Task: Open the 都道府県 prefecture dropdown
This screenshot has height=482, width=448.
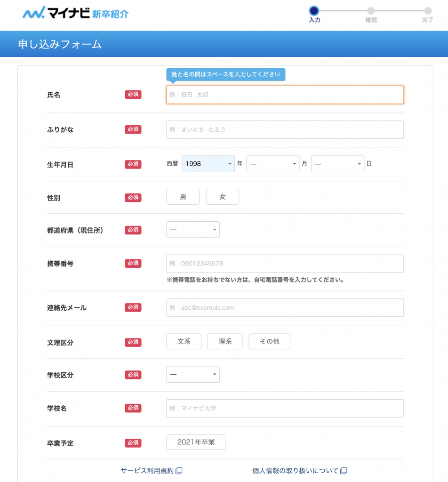Action: pos(193,230)
